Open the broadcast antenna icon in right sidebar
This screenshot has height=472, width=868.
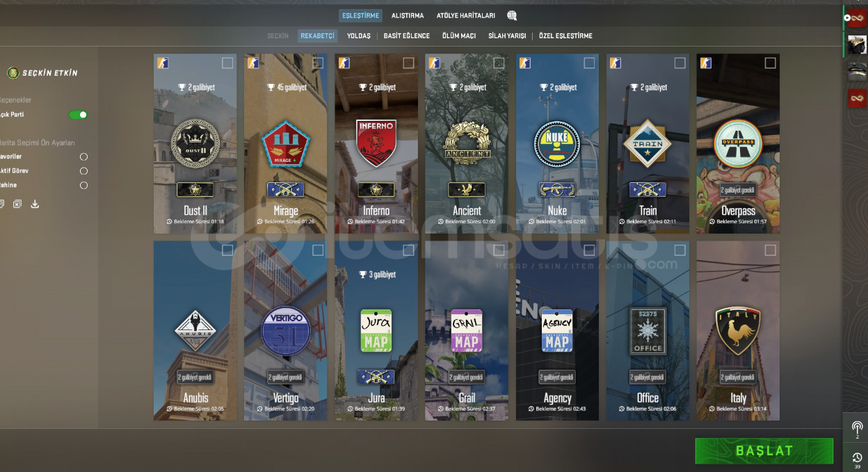(x=857, y=426)
